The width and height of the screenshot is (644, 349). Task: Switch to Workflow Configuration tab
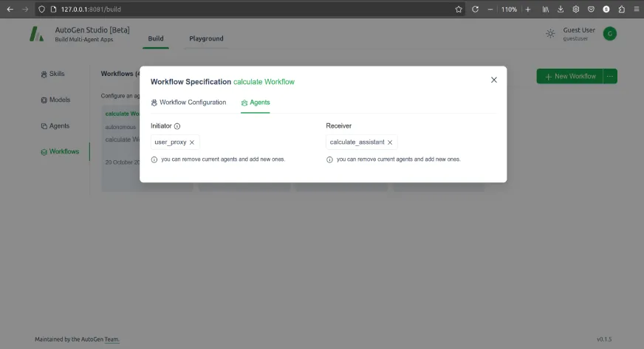188,103
